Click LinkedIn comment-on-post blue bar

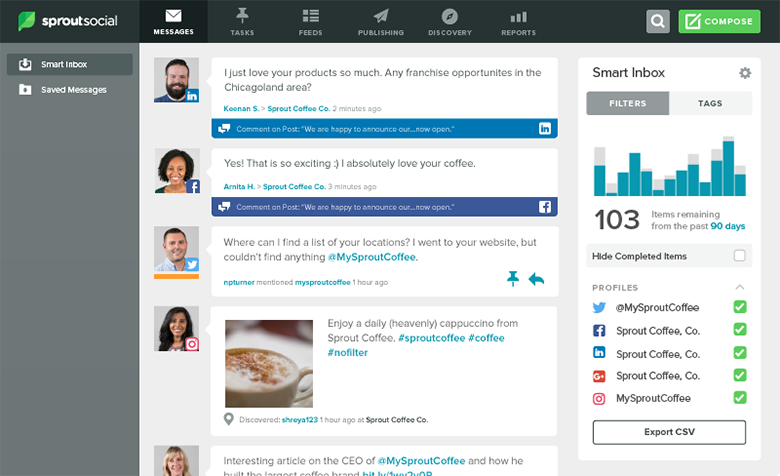click(384, 129)
